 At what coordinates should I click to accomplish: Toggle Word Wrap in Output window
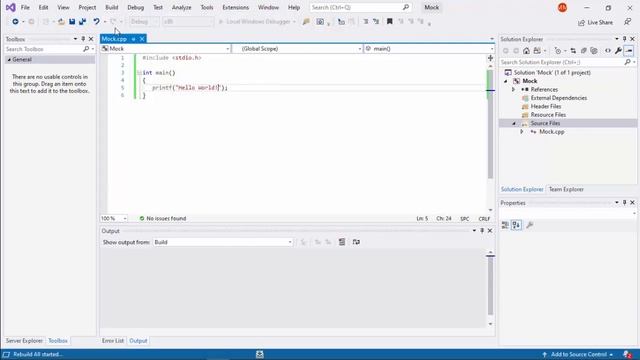356,242
